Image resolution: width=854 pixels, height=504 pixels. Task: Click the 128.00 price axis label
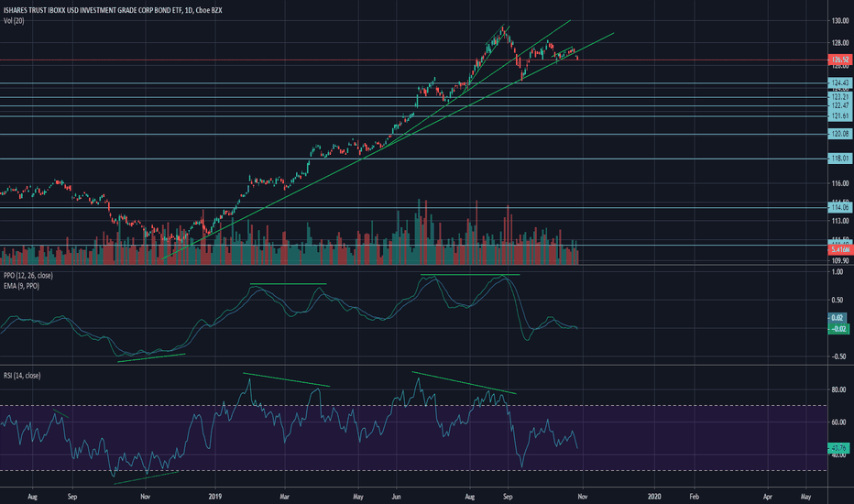840,42
